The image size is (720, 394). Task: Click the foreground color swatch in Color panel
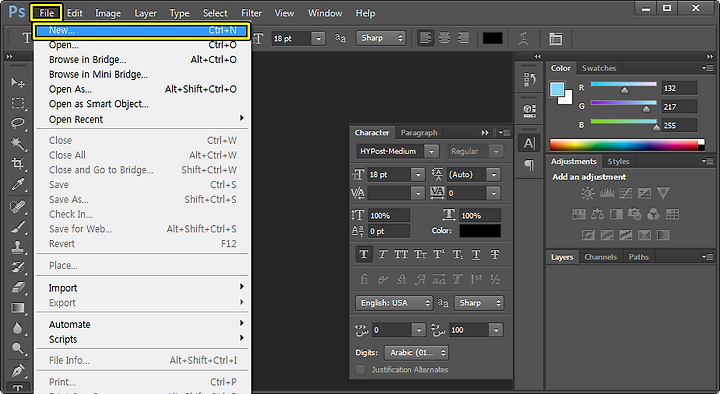tap(557, 89)
